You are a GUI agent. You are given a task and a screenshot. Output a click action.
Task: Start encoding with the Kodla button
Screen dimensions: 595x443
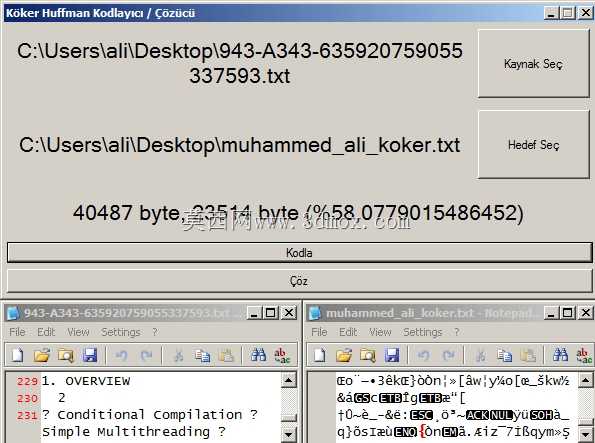pyautogui.click(x=299, y=252)
